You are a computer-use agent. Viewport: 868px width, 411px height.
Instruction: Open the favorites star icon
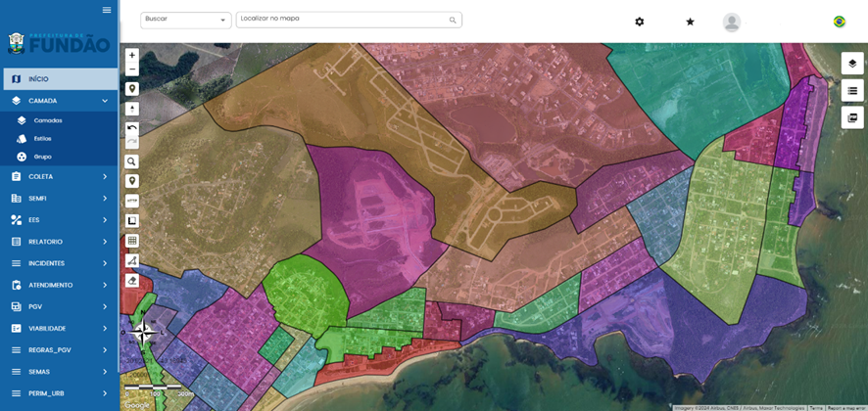point(690,22)
